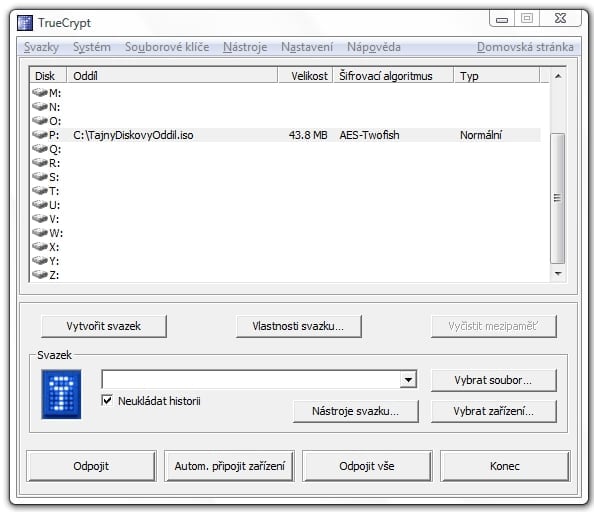The width and height of the screenshot is (594, 512).
Task: Click inside the volume path input field
Action: coord(251,379)
